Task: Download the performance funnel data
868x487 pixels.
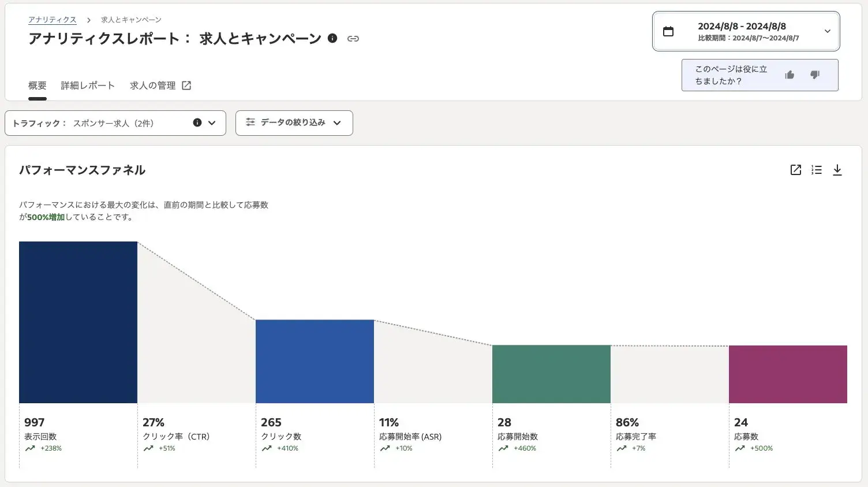Action: 837,170
